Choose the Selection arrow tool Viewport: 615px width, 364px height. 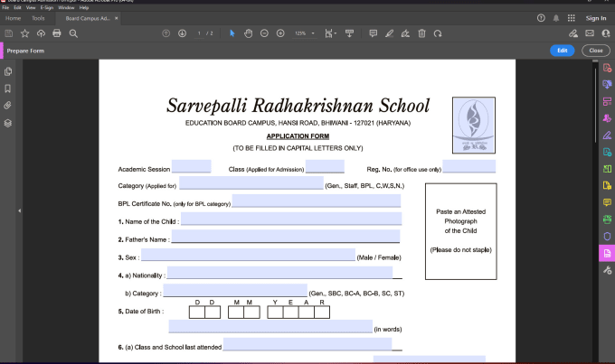(x=232, y=33)
